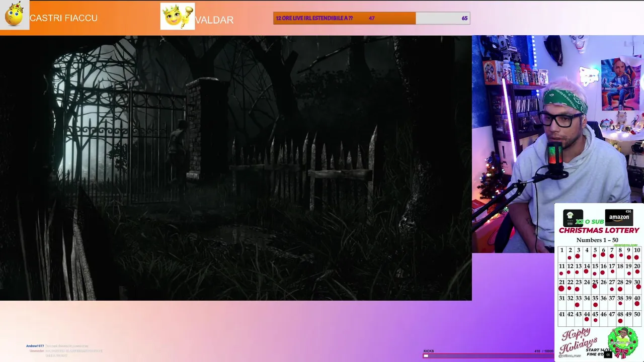The image size is (644, 362).
Task: Click lottery number 41 cell
Action: coord(561,318)
